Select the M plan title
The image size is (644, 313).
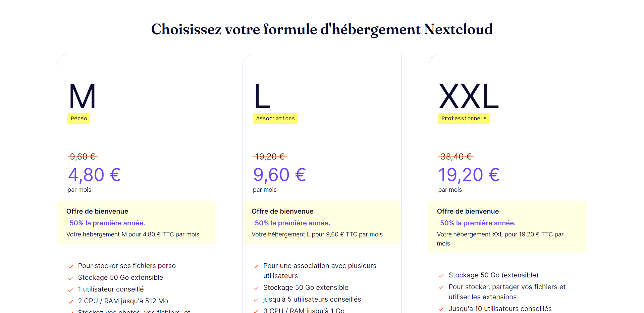[x=83, y=96]
